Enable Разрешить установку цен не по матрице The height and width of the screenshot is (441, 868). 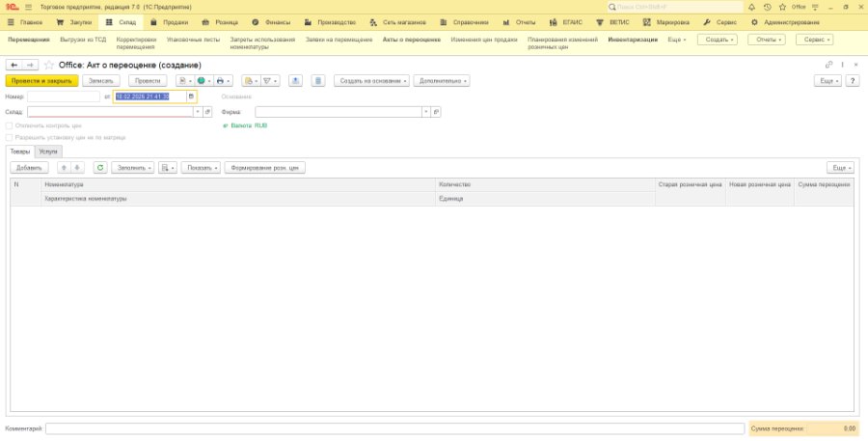(9, 137)
